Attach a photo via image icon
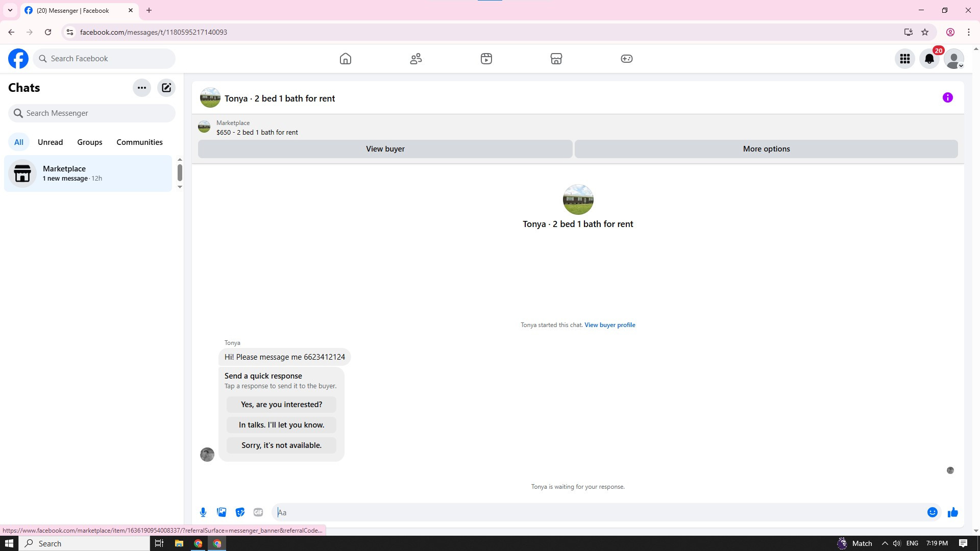The image size is (980, 551). [222, 512]
